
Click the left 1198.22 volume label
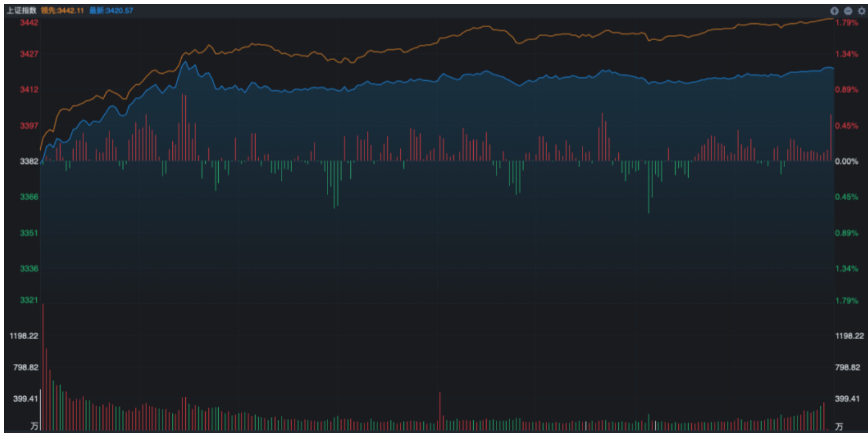pos(22,336)
